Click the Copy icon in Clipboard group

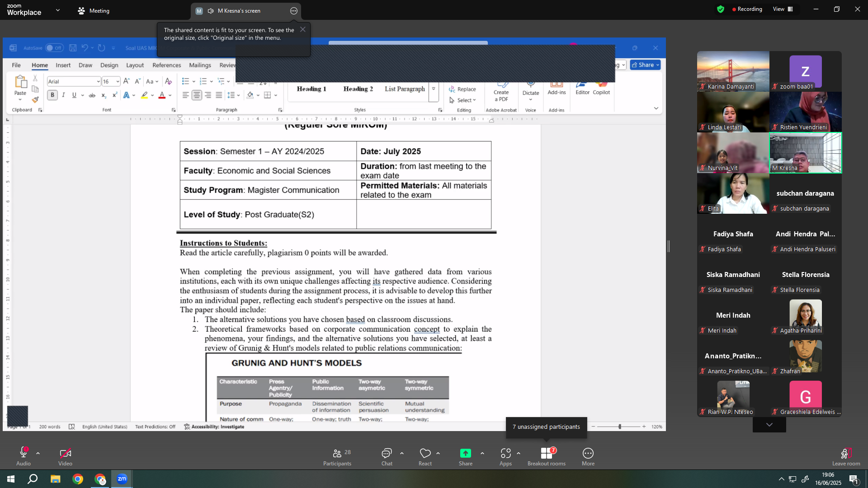(35, 89)
